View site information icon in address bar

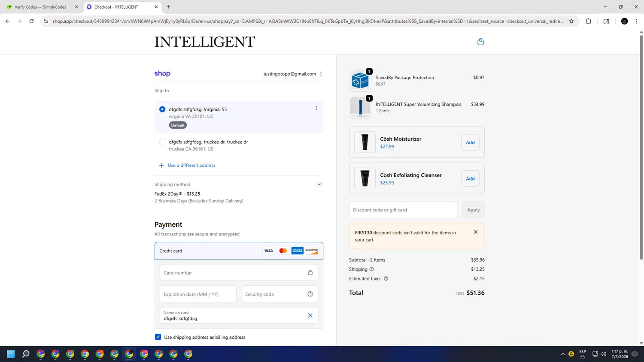[46, 21]
